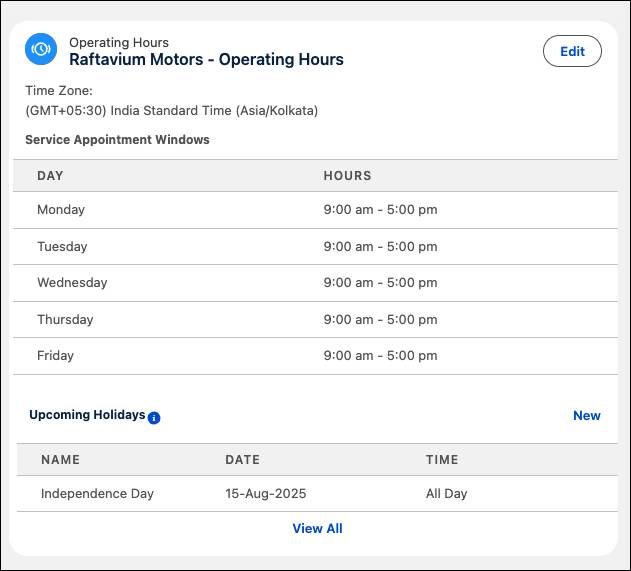The height and width of the screenshot is (571, 631).
Task: Click the HOURS column header
Action: [347, 176]
